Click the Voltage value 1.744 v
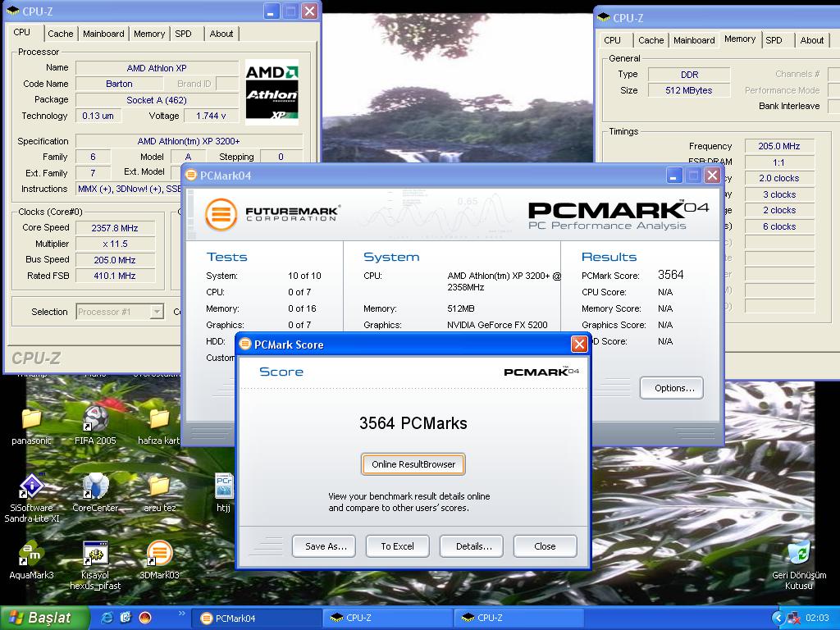Screen dimensions: 840x630 pyautogui.click(x=211, y=116)
